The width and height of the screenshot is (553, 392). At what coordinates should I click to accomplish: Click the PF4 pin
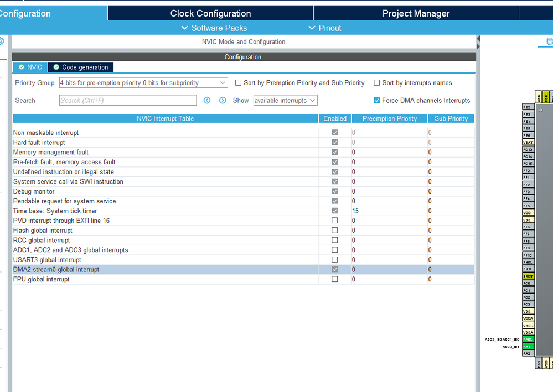pyautogui.click(x=528, y=198)
